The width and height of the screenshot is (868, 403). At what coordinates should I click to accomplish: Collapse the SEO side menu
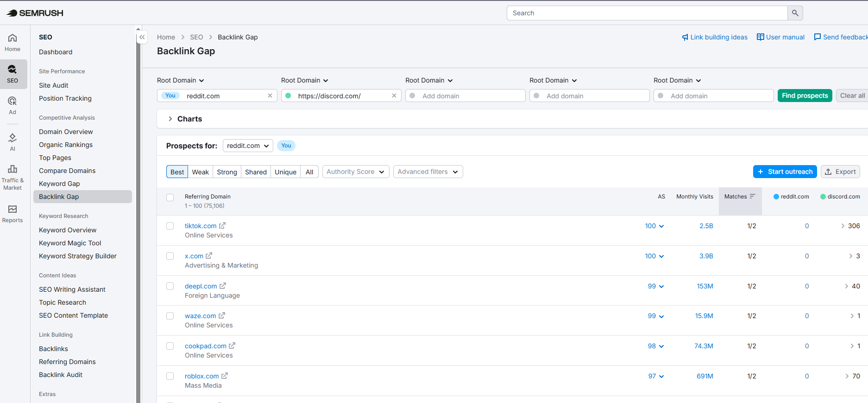[142, 37]
